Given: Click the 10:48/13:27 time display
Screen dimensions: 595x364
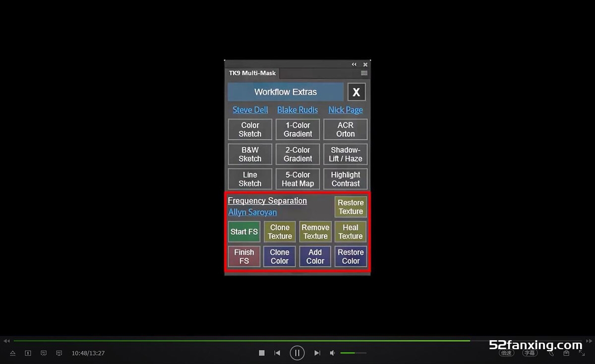Looking at the screenshot, I should [88, 353].
